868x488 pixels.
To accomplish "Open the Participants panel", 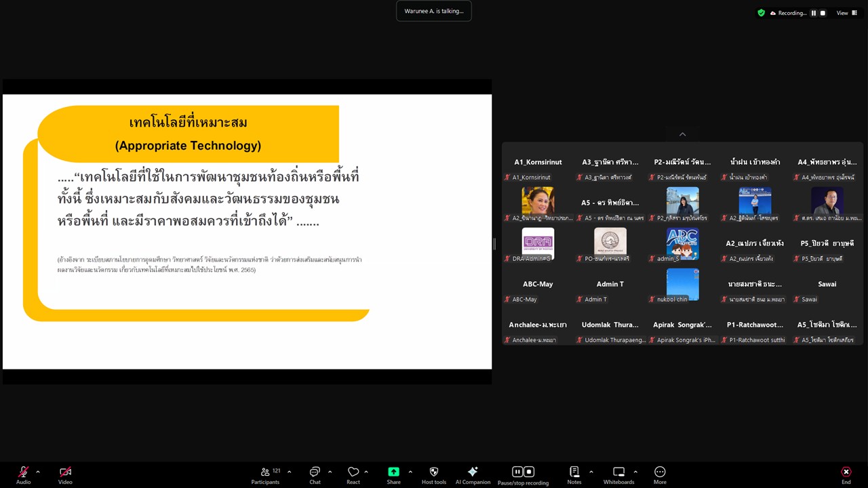I will [x=265, y=474].
